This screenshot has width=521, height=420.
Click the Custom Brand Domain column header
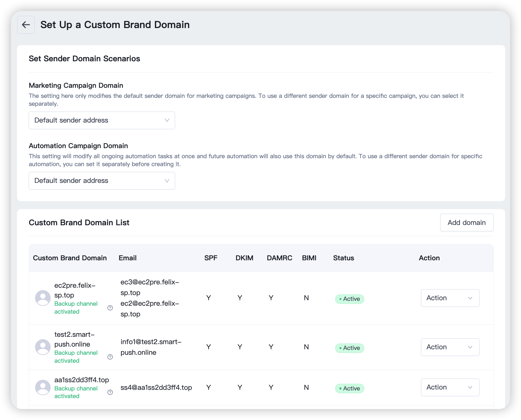[x=70, y=258]
